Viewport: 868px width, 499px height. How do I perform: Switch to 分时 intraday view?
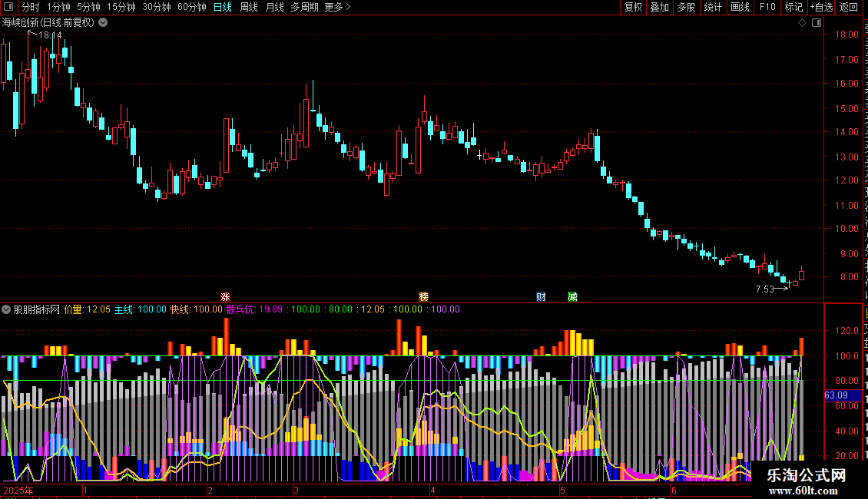coord(31,7)
